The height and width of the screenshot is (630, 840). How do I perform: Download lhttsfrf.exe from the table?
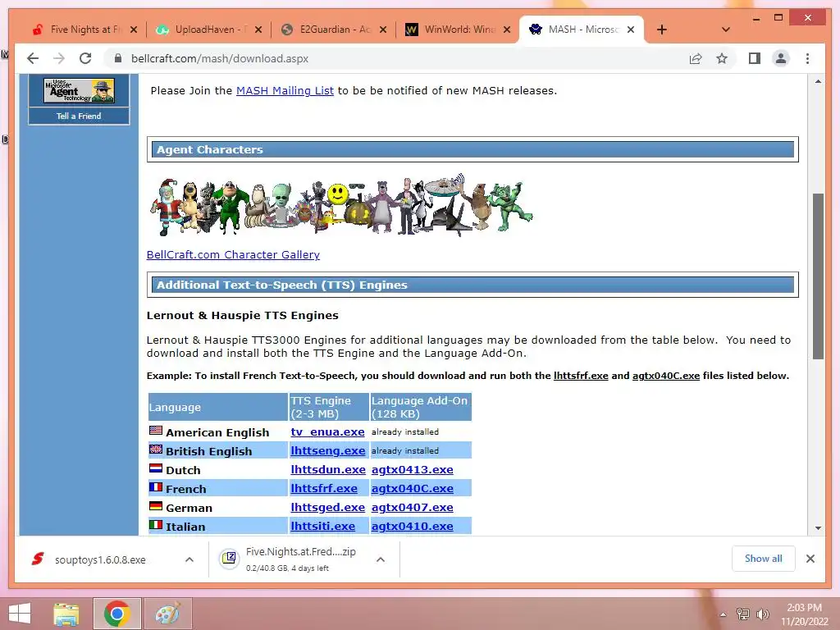pos(323,488)
